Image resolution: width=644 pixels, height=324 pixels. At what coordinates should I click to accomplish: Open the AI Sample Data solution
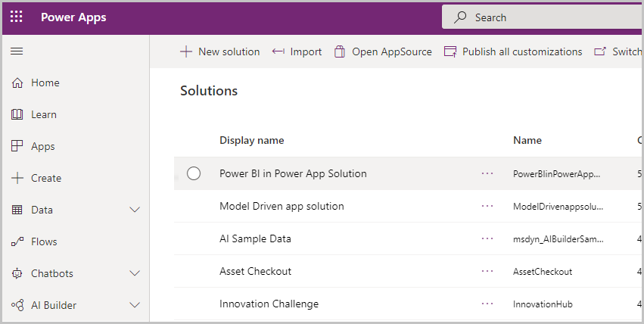point(255,238)
